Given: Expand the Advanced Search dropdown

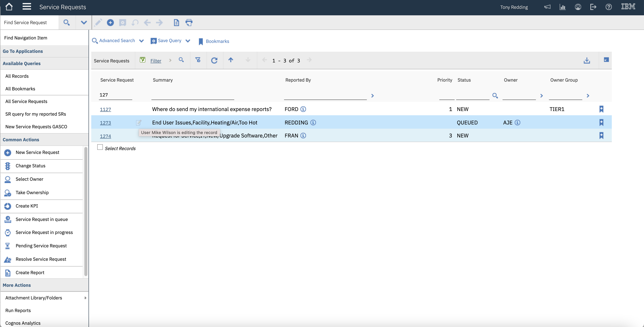Looking at the screenshot, I should point(141,41).
